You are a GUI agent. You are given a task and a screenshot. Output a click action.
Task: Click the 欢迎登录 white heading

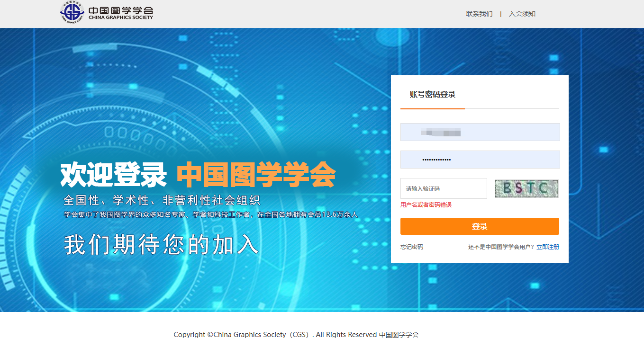[x=114, y=174]
